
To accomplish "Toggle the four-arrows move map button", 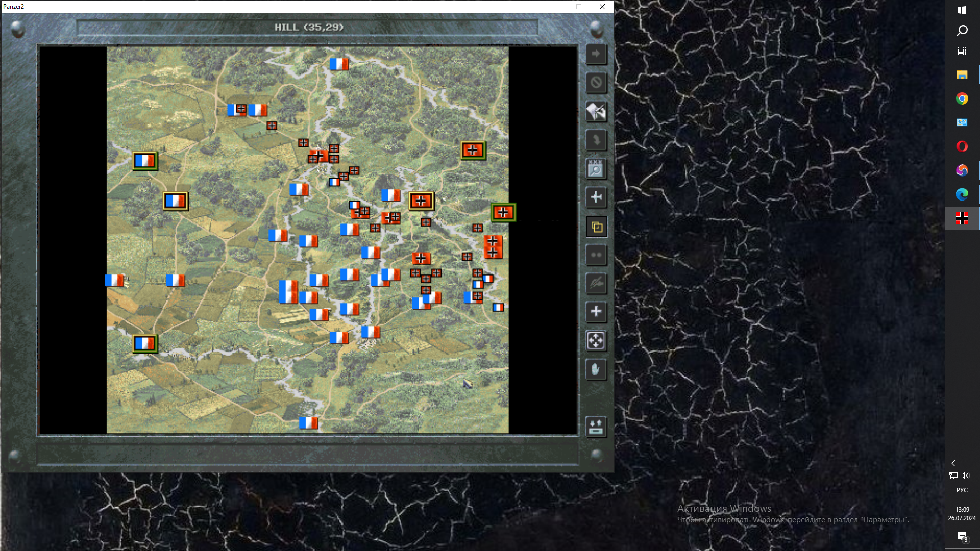I will tap(596, 340).
